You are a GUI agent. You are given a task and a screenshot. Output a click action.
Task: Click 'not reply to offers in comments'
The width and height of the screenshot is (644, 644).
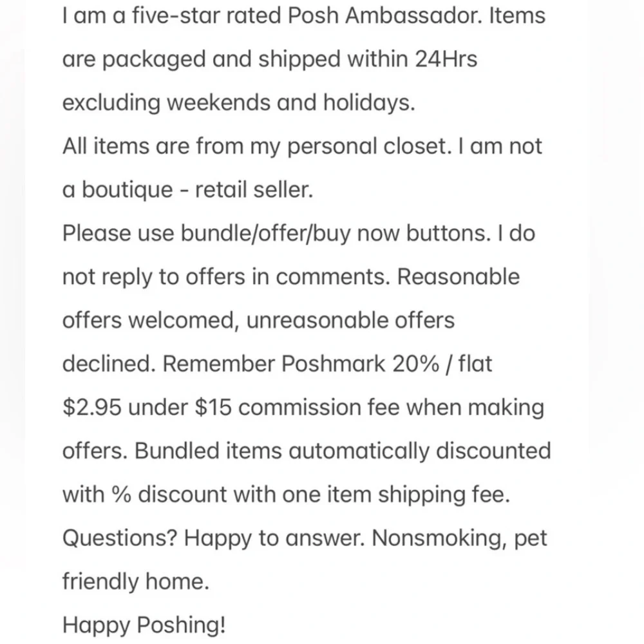coord(226,277)
